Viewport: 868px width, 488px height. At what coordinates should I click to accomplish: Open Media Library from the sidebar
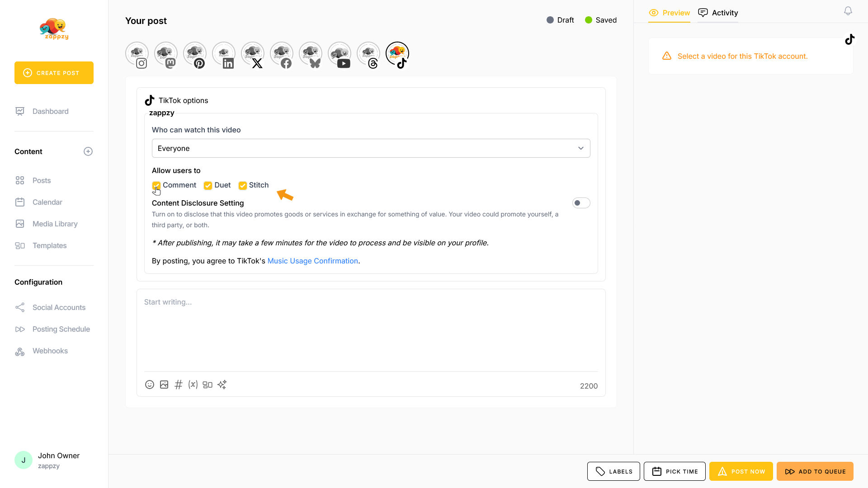55,224
